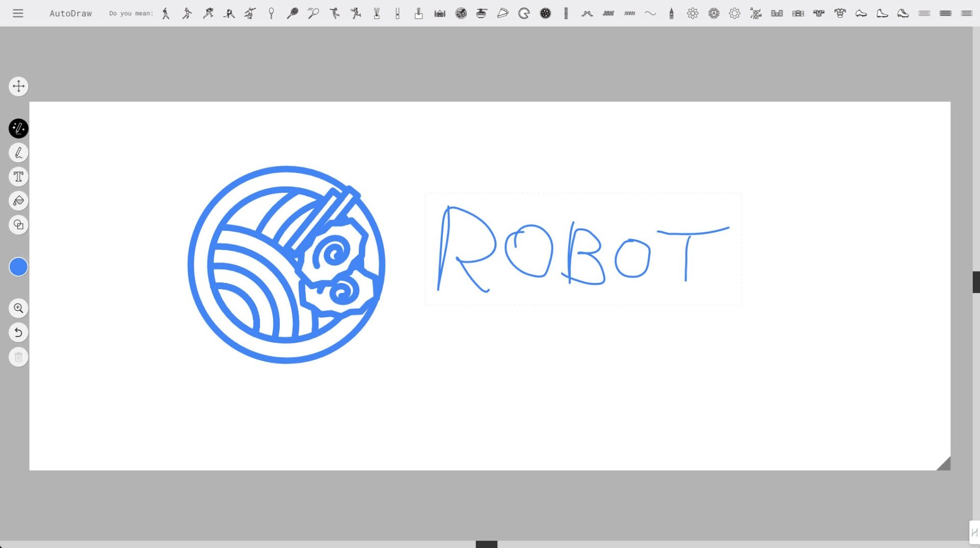Screen dimensions: 980x548
Task: Pick the mustache suggestion
Action: (x=587, y=13)
